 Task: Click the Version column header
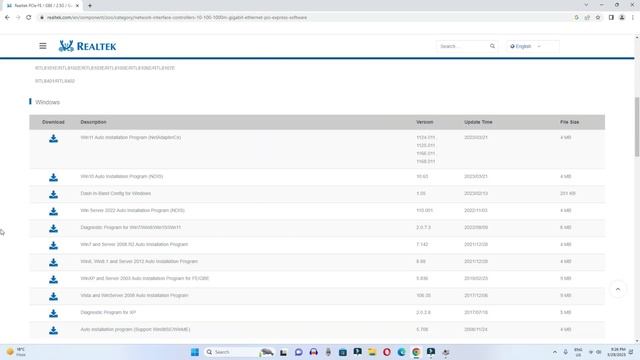(x=424, y=122)
